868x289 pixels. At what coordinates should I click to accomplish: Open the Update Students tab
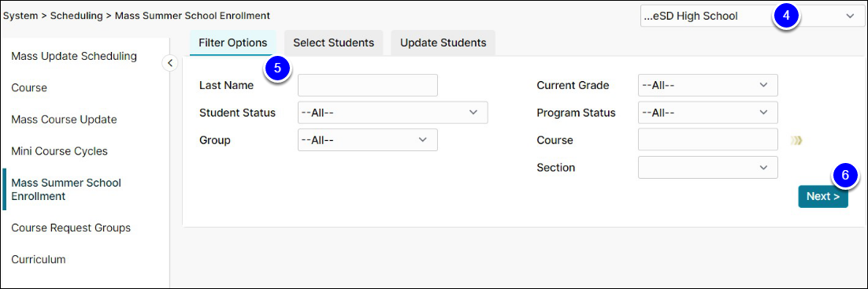[x=443, y=43]
